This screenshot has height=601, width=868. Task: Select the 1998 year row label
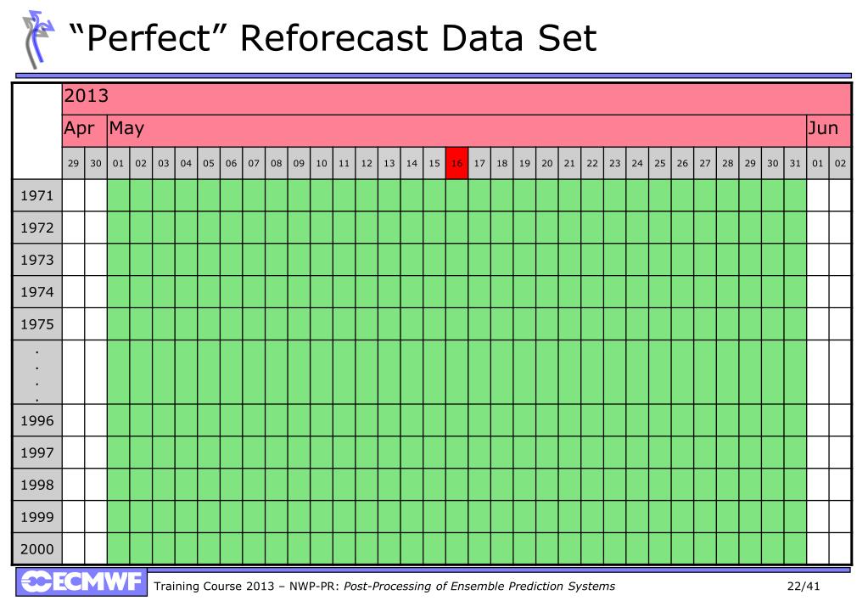(37, 485)
